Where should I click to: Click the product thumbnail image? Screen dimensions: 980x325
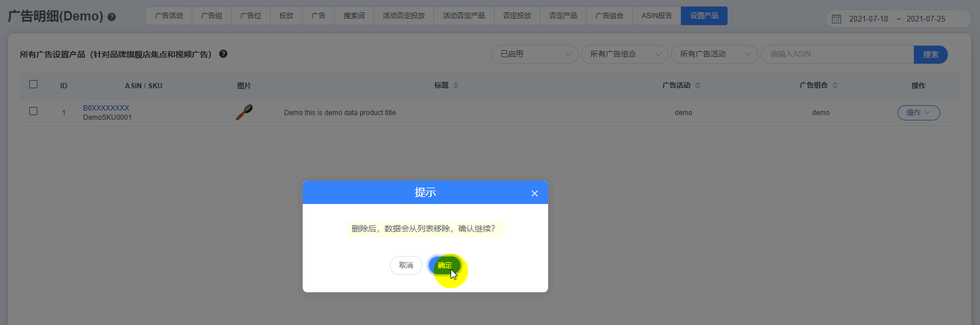tap(244, 112)
